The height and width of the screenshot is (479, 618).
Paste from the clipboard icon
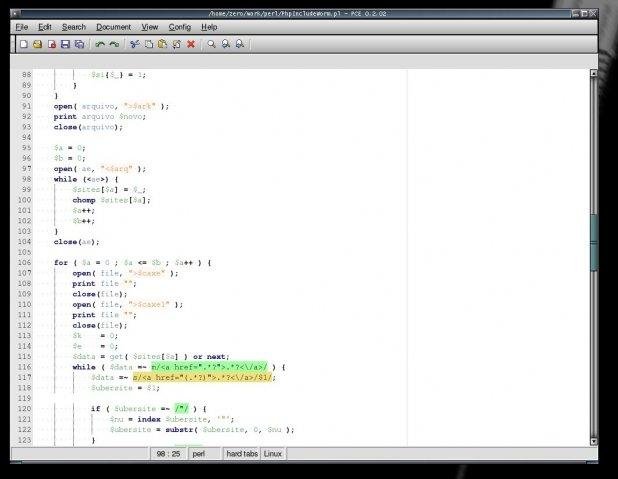point(162,44)
